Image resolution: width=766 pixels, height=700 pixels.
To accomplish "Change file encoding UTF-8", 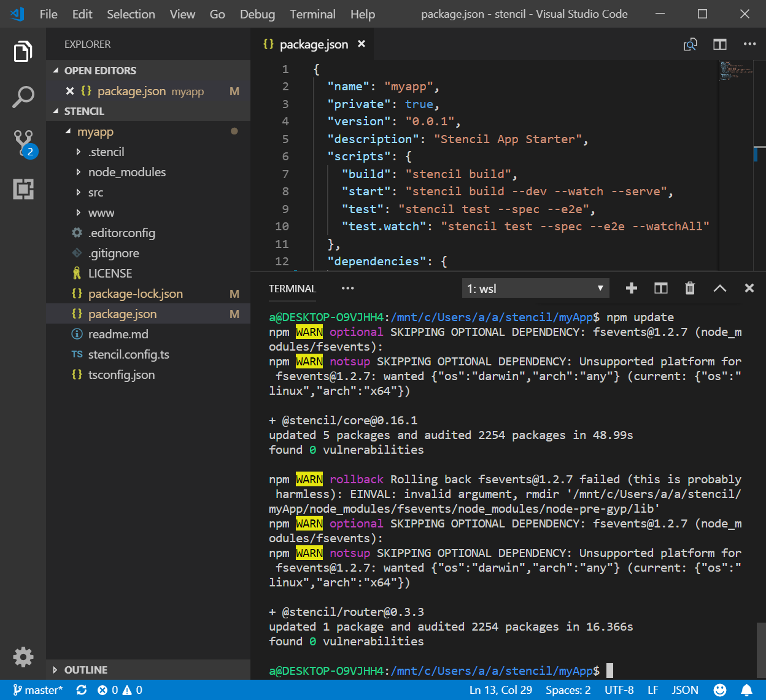I will click(619, 690).
